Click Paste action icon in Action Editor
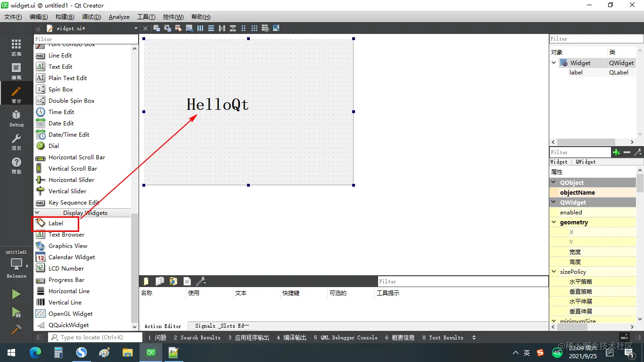The image size is (644, 362). click(x=173, y=281)
